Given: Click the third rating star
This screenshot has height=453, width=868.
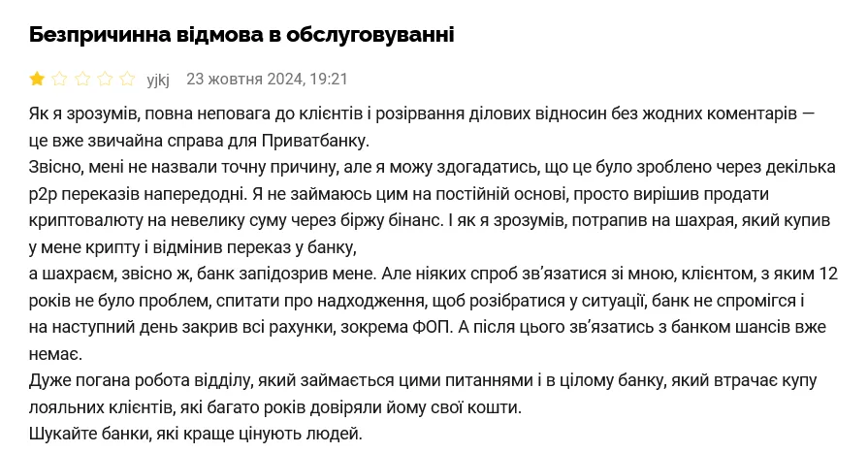Looking at the screenshot, I should (x=81, y=79).
